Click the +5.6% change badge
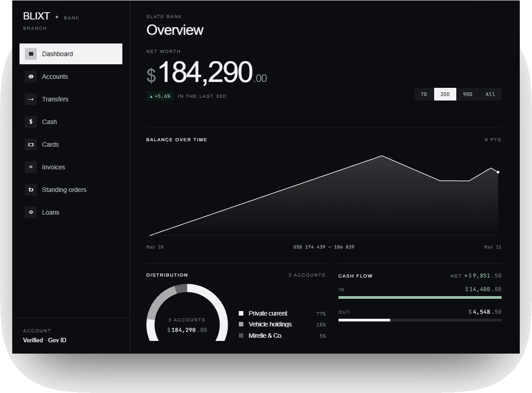 point(160,96)
